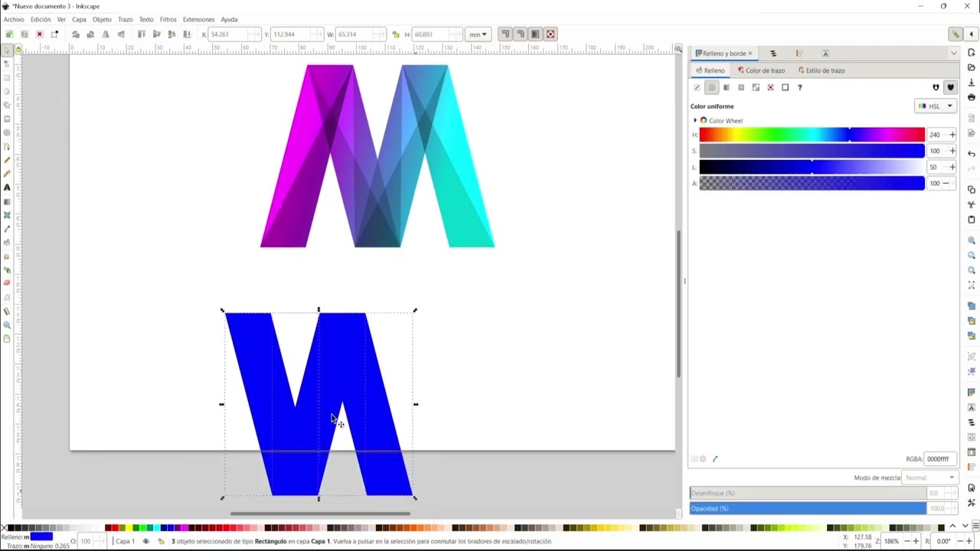980x551 pixels.
Task: Select the Zoom tool in the toolbox
Action: pyautogui.click(x=7, y=325)
